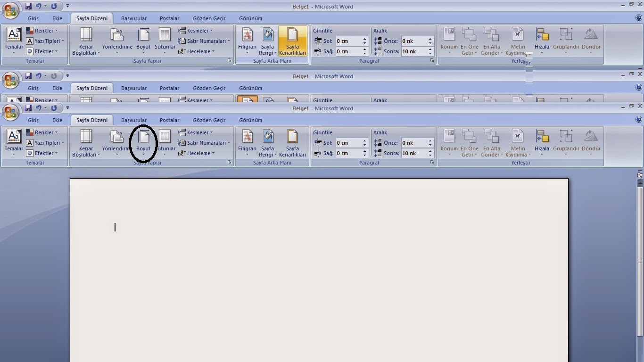Switch to Giriş tab in the ribbon above the document
644x362 pixels.
pyautogui.click(x=33, y=120)
